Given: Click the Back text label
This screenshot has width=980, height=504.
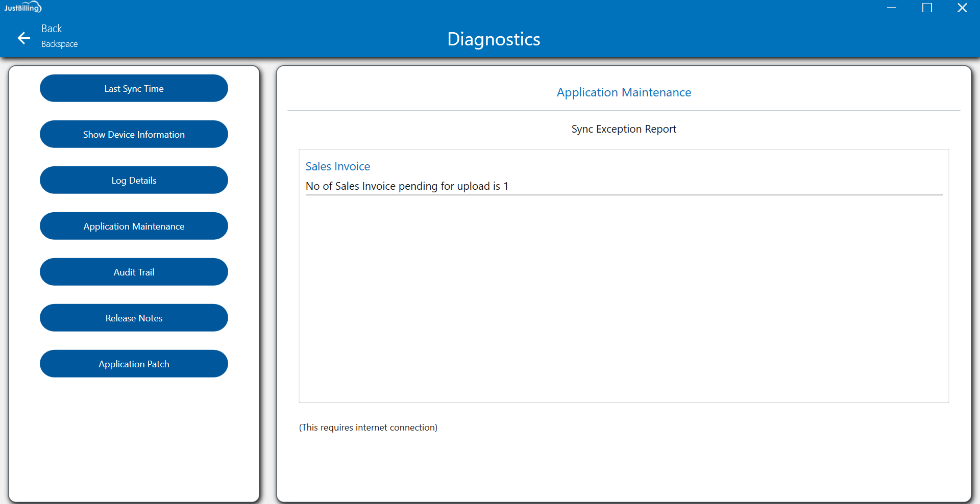Looking at the screenshot, I should pos(52,29).
